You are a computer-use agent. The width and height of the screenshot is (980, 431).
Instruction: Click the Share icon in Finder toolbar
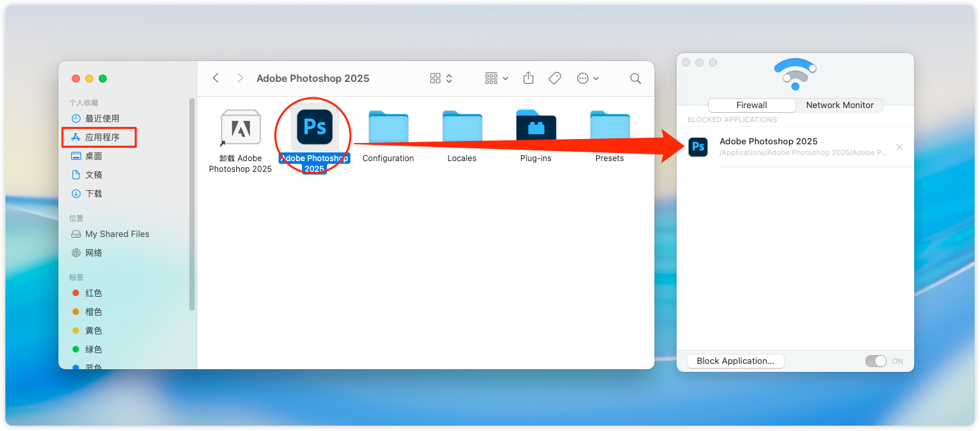point(528,79)
